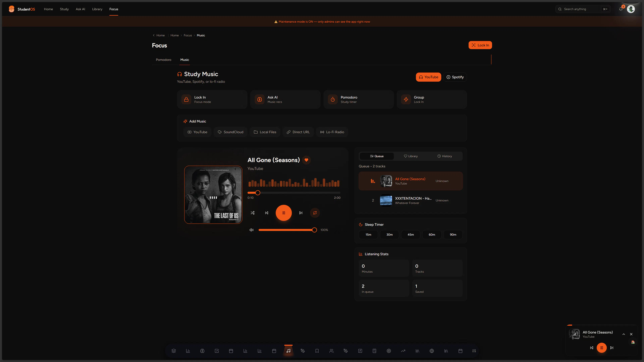The height and width of the screenshot is (362, 644).
Task: Open the brain icon in bottom dock
Action: [202, 351]
